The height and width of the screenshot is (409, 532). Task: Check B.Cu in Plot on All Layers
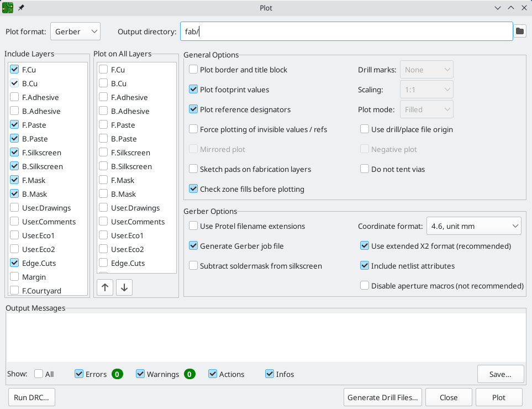coord(103,83)
